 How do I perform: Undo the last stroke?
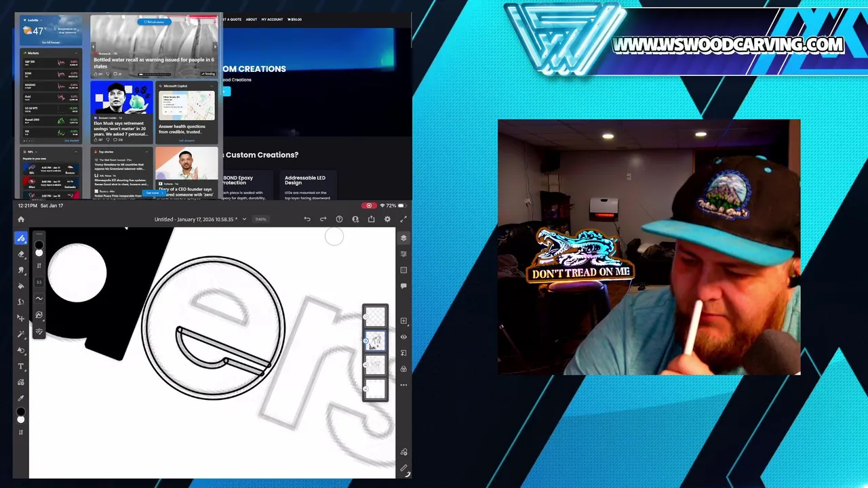tap(307, 219)
